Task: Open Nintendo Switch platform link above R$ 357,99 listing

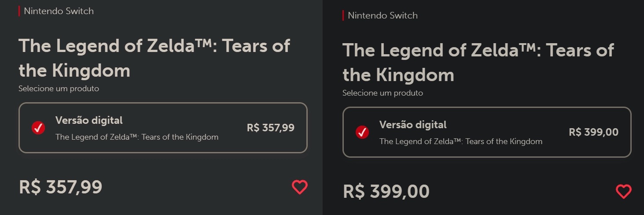Action: pyautogui.click(x=59, y=11)
